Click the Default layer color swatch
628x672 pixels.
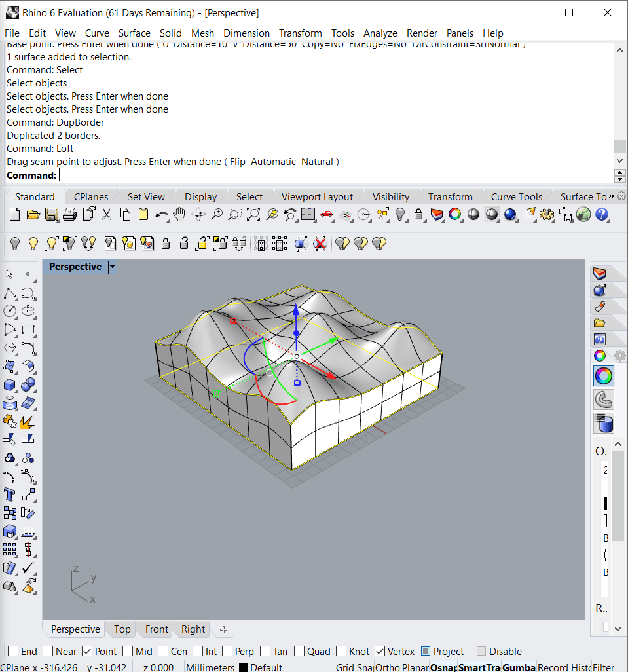pos(244,667)
